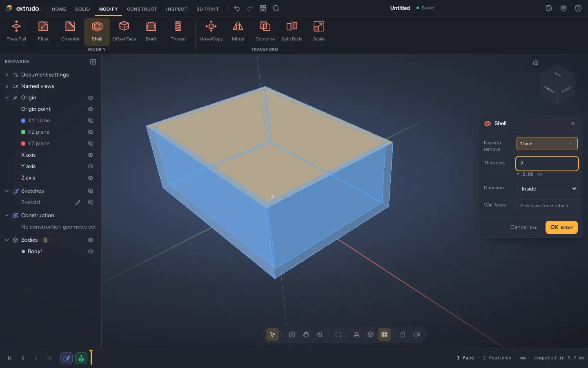The width and height of the screenshot is (588, 368).
Task: Show the XY plane
Action: (91, 121)
